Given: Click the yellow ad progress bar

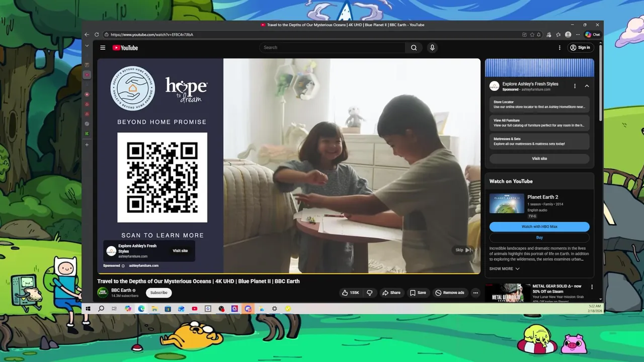Looking at the screenshot, I should tap(289, 274).
